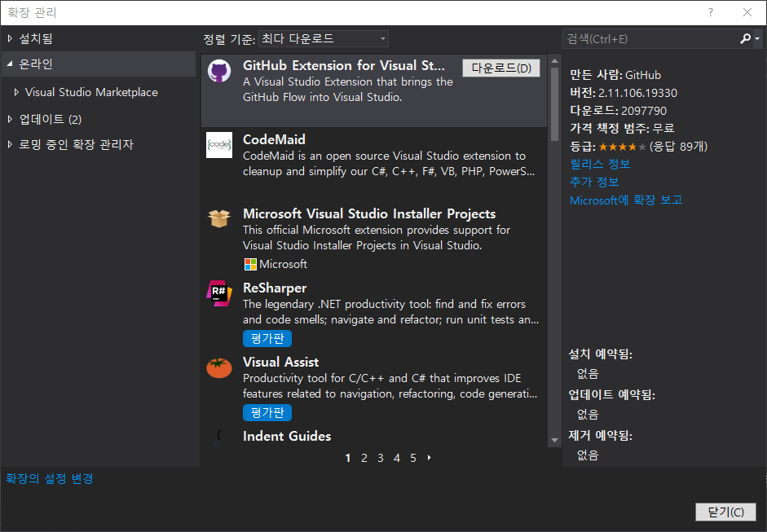The height and width of the screenshot is (532, 767).
Task: Click the Installer Projects box icon
Action: tap(219, 218)
